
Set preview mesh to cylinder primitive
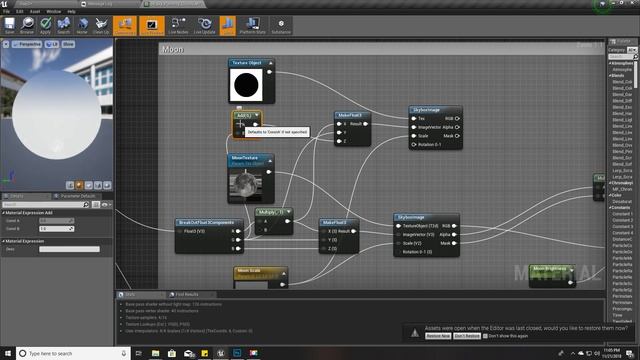(x=70, y=185)
